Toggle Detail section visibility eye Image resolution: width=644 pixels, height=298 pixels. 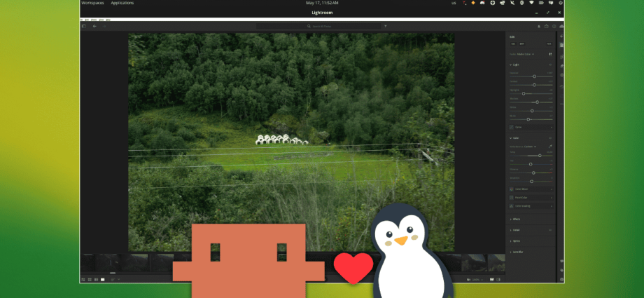550,230
